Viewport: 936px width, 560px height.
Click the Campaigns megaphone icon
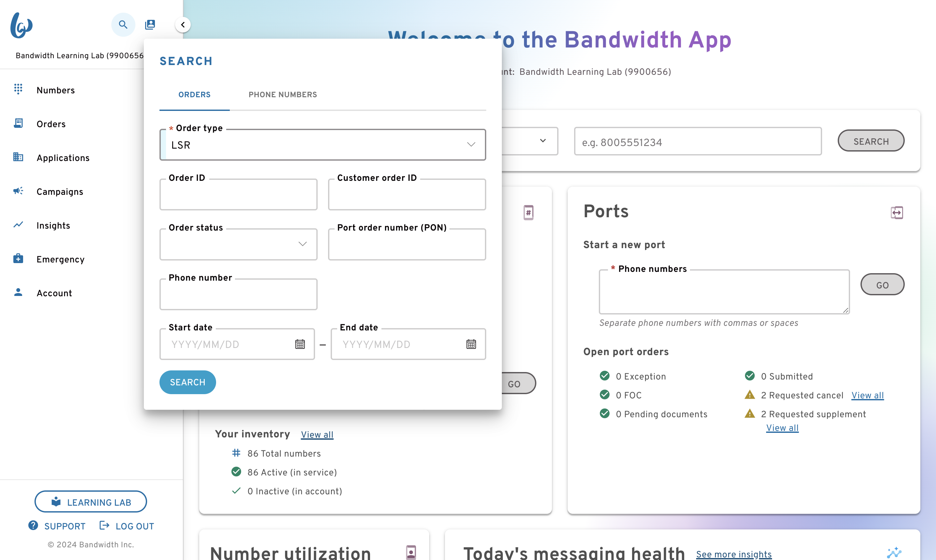point(18,191)
